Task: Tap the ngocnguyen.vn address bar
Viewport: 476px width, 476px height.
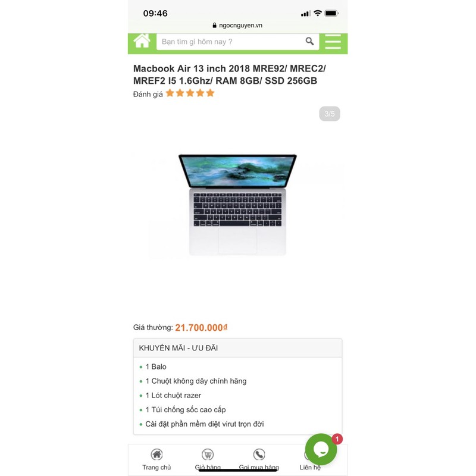Action: (237, 25)
